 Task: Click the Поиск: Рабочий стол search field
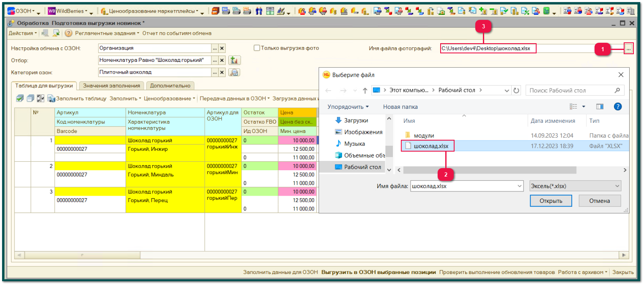[575, 90]
